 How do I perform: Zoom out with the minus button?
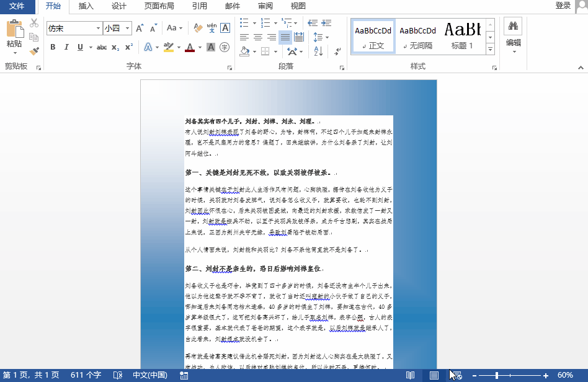click(474, 376)
